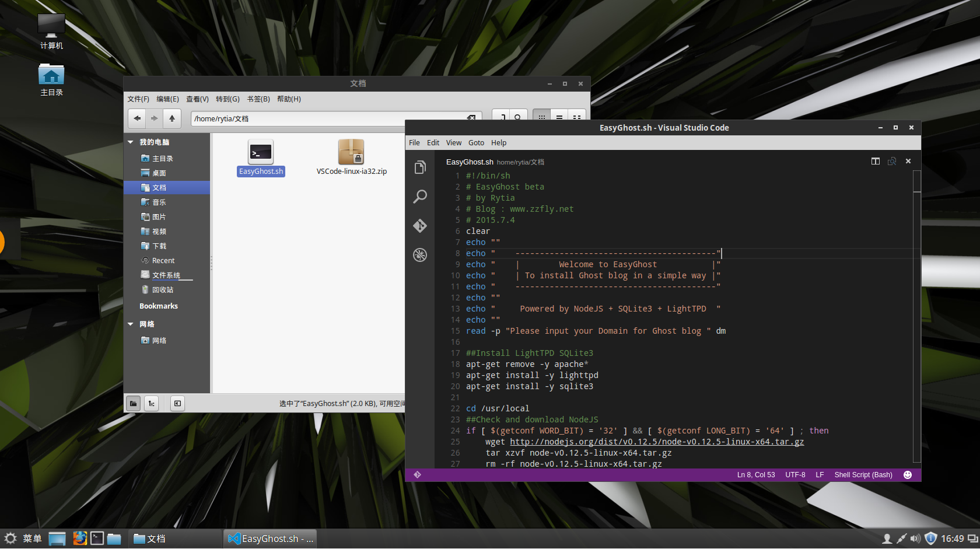Click Ln 8, Col 53 in status bar

tap(756, 475)
